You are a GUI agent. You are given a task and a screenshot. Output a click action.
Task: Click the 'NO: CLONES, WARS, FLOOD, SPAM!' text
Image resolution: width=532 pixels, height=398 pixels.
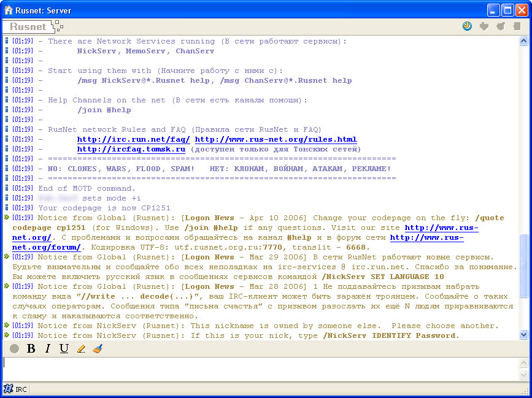tap(121, 169)
